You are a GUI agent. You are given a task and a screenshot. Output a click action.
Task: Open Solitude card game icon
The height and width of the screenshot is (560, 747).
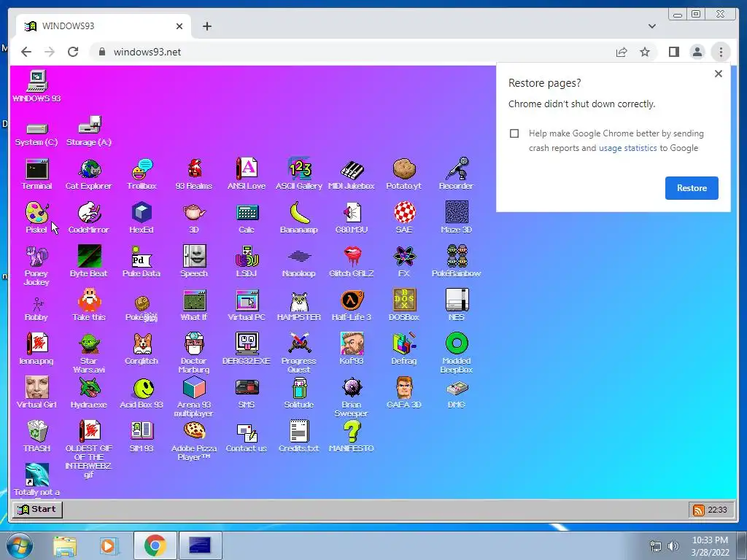[x=299, y=393]
